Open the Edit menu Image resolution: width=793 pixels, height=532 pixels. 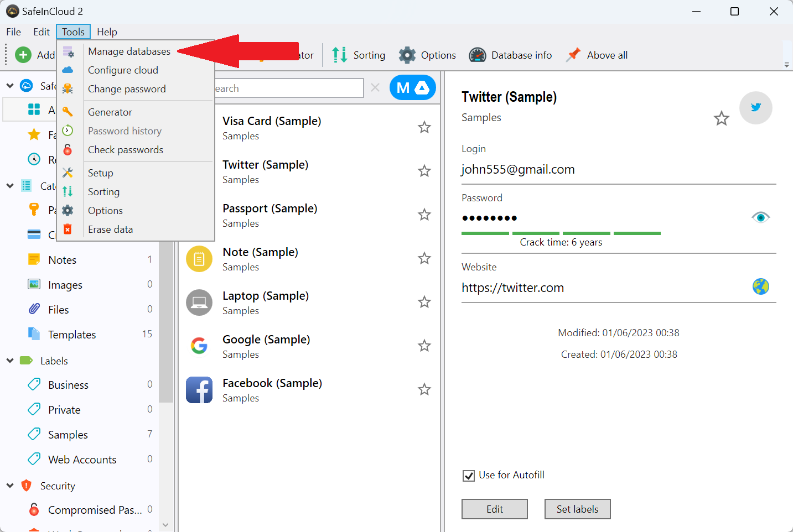click(42, 32)
